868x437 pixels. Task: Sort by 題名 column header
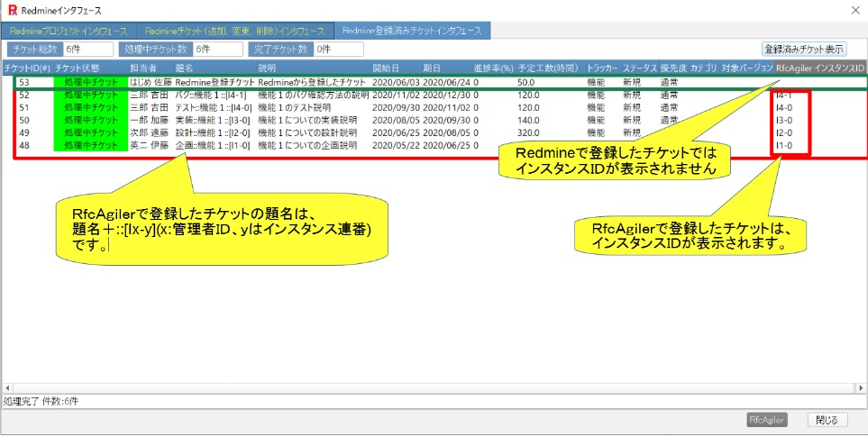click(215, 68)
